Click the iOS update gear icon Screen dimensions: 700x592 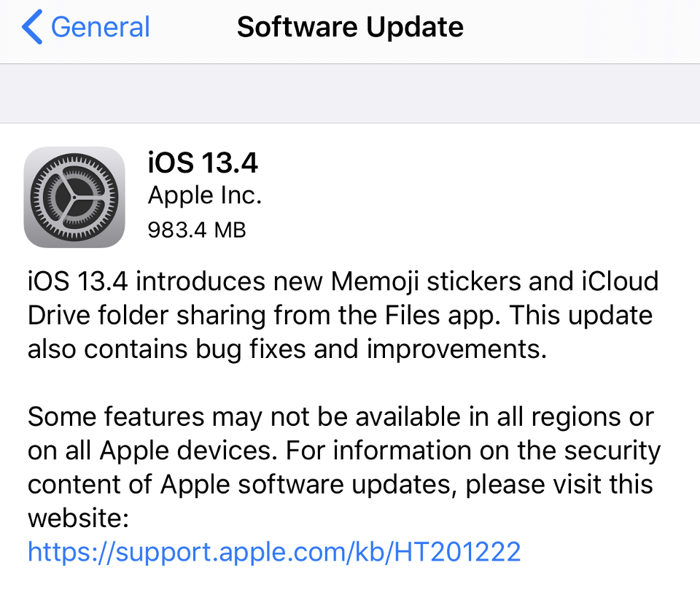[74, 197]
